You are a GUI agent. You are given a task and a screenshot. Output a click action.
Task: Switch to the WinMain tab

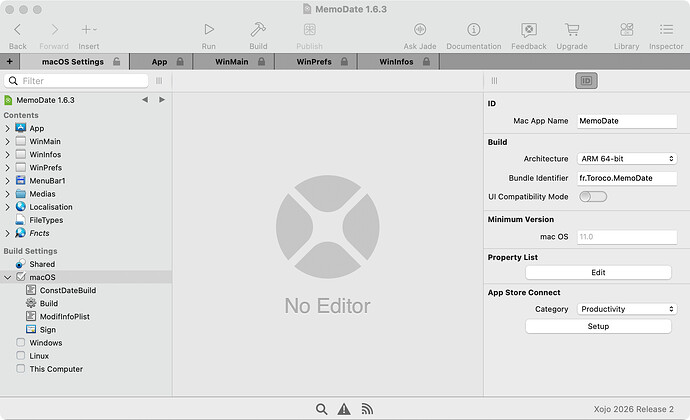coord(232,62)
